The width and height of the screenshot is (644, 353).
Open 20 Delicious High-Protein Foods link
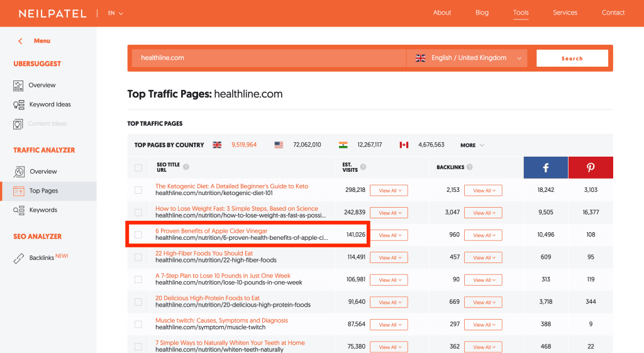pos(208,298)
